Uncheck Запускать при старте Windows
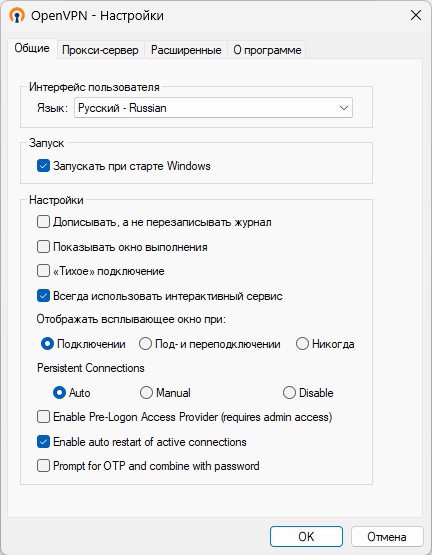This screenshot has width=432, height=555. (x=43, y=166)
